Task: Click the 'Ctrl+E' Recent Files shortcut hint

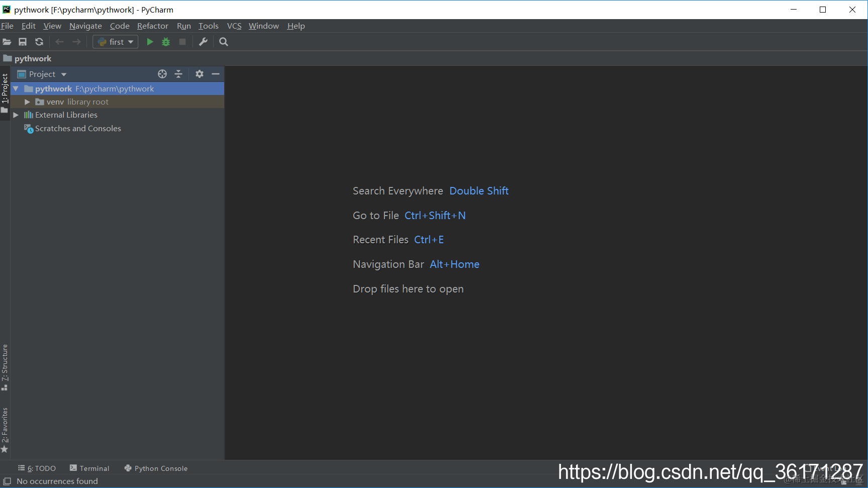Action: [x=429, y=240]
